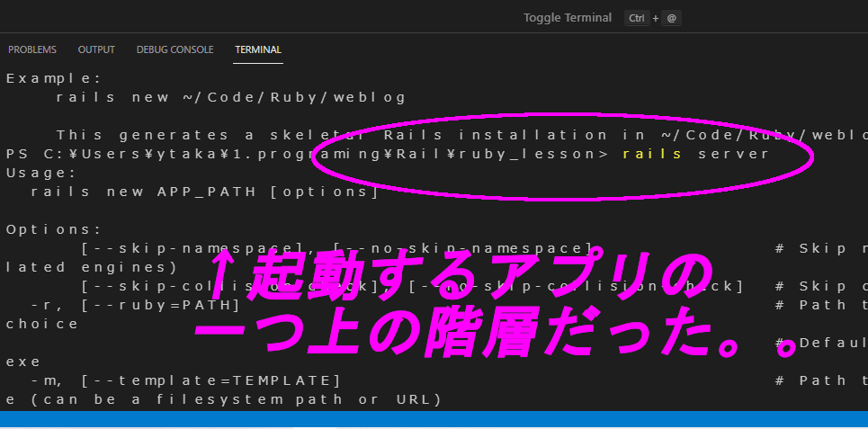Select the DEBUG CONSOLE tab
868x429 pixels.
[174, 49]
